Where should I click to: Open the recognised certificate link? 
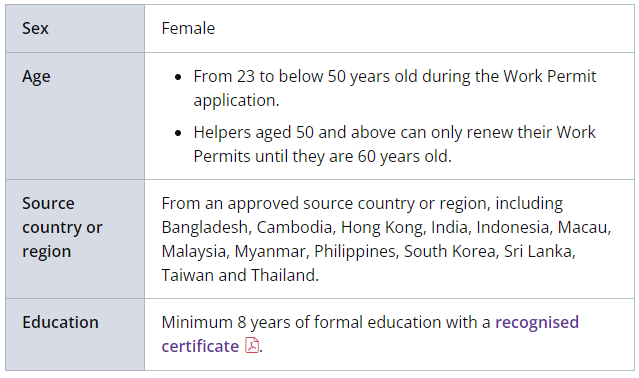pos(370,334)
